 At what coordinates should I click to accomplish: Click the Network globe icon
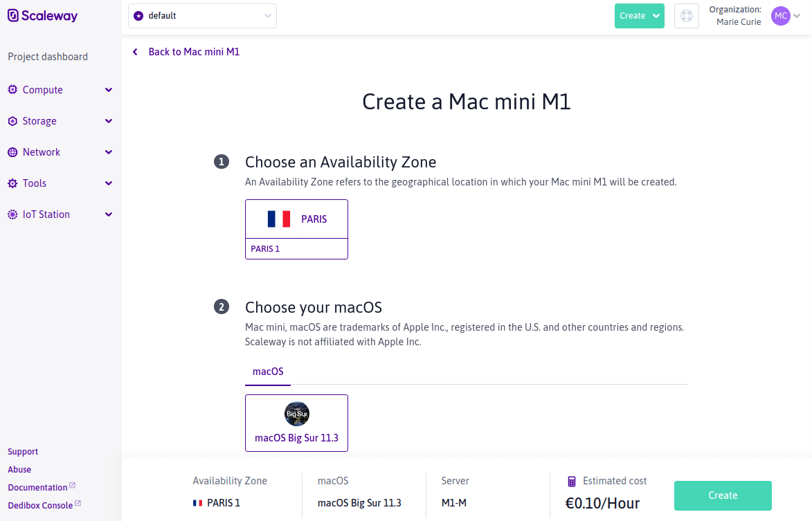[x=12, y=152]
